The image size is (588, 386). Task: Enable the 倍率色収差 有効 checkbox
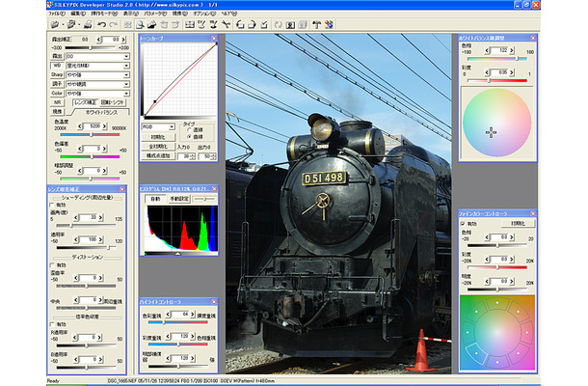pyautogui.click(x=52, y=324)
